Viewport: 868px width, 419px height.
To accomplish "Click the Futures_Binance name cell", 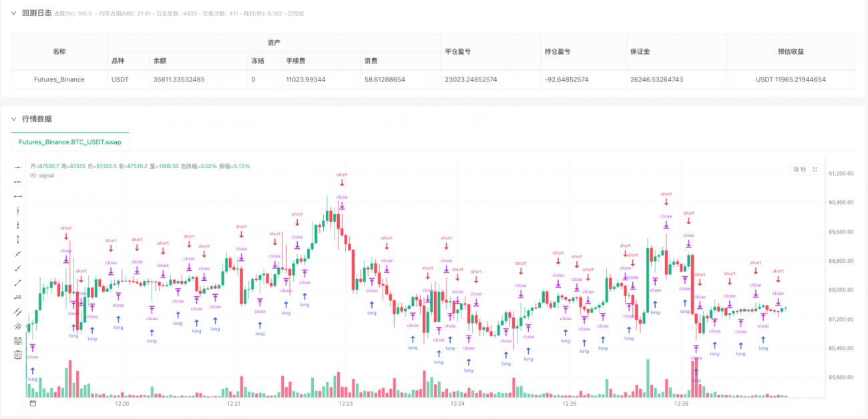I will (x=59, y=79).
